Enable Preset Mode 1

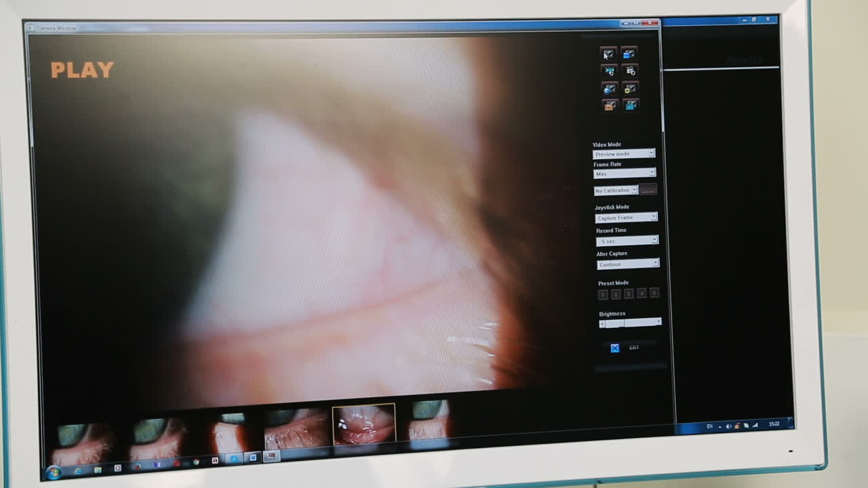[x=603, y=294]
